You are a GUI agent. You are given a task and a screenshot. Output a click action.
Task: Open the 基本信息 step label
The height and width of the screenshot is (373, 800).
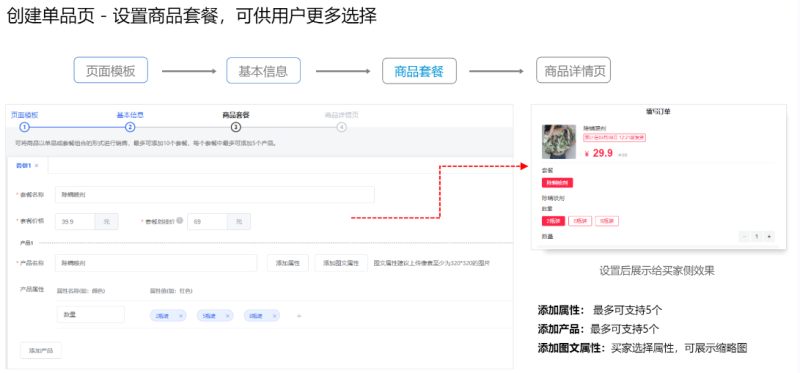[x=130, y=115]
